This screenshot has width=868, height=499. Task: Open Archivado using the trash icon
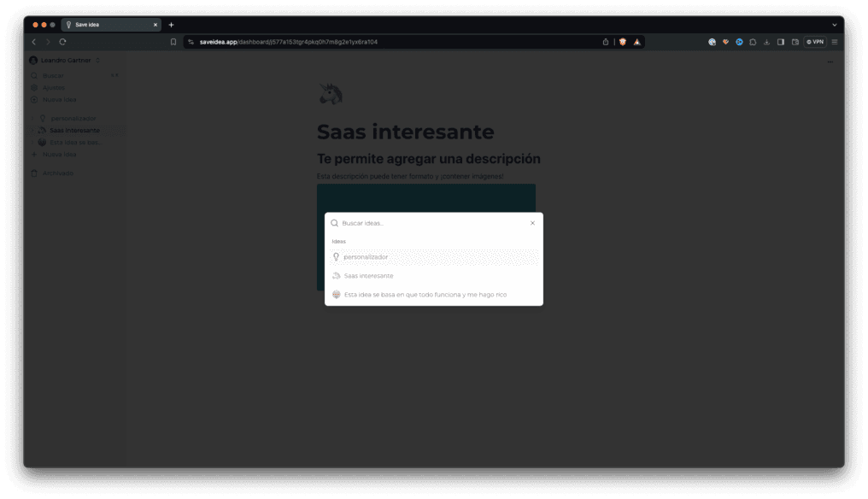click(36, 172)
